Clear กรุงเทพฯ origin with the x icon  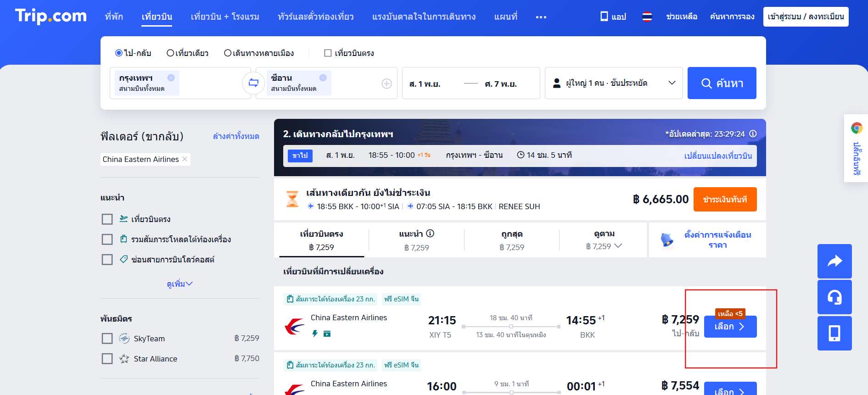[x=171, y=78]
